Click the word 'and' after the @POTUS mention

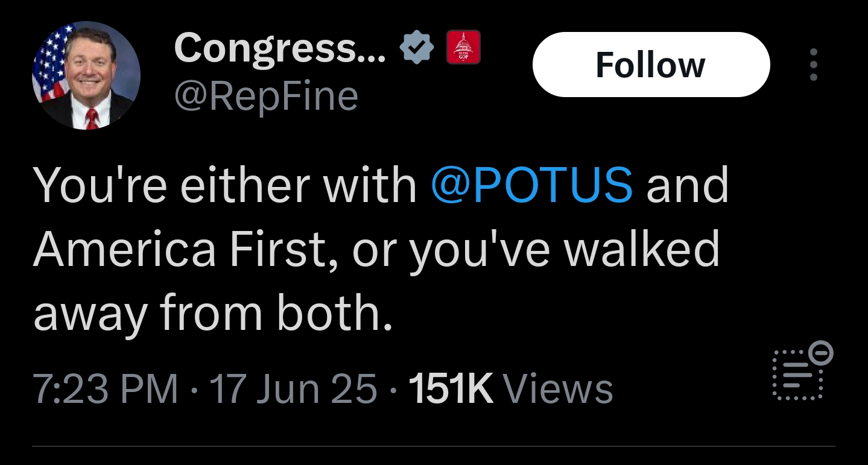(688, 184)
